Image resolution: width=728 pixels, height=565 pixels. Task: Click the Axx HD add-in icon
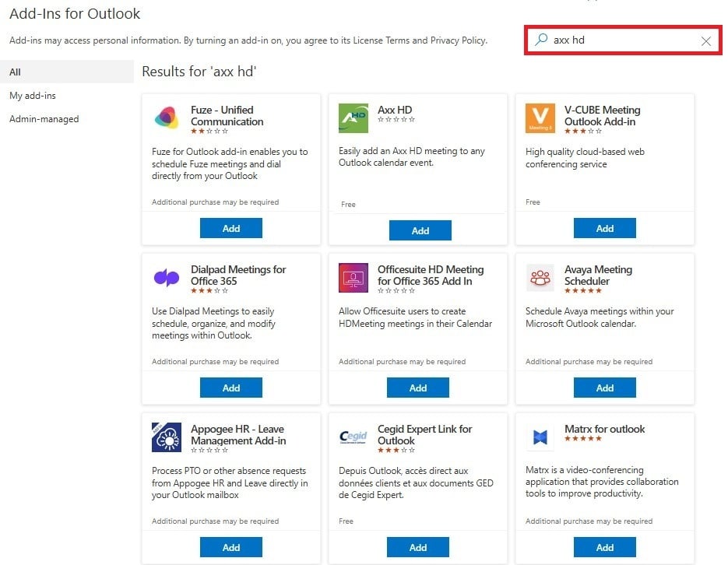(x=353, y=118)
